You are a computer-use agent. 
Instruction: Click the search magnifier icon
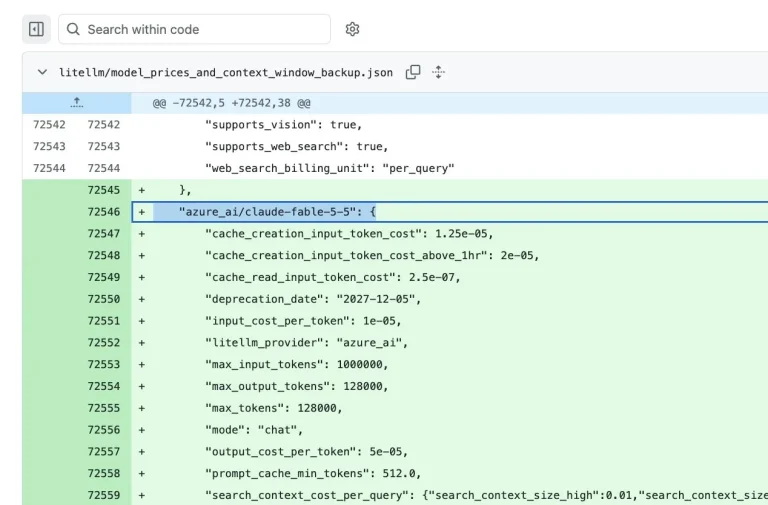tap(73, 29)
